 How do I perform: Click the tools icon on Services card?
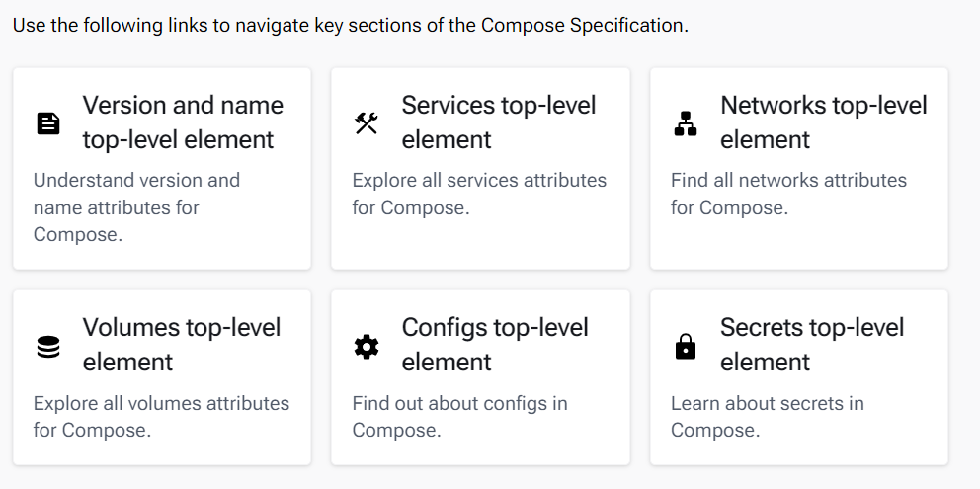(x=367, y=123)
